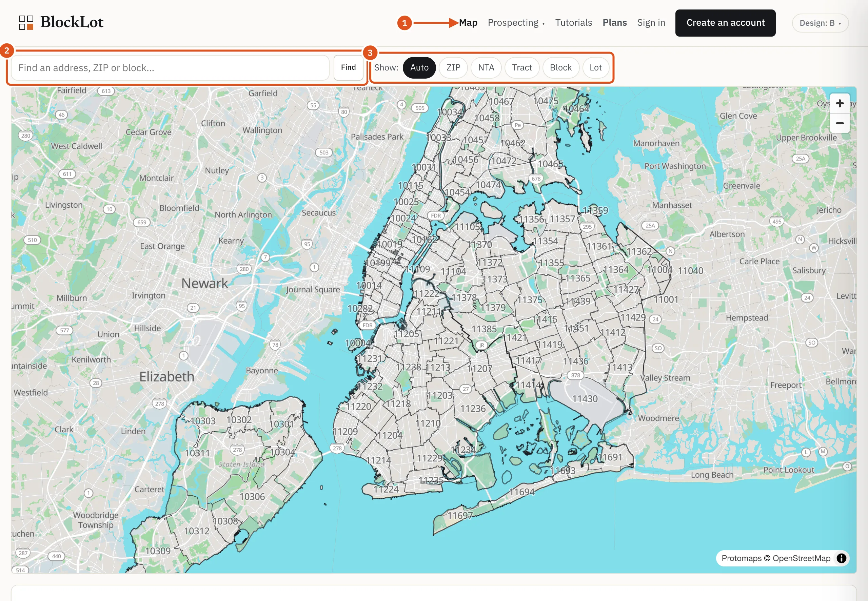868x601 pixels.
Task: Click the Hempstead place label
Action: (x=747, y=318)
